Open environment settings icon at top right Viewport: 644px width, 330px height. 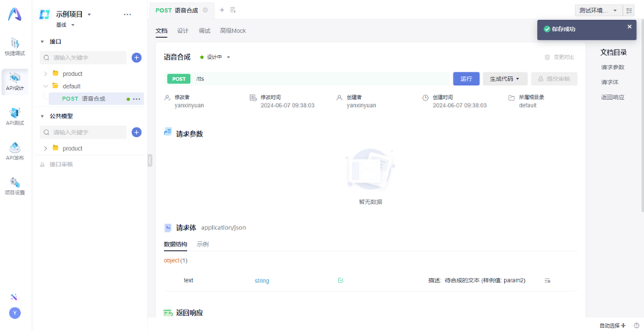point(628,10)
